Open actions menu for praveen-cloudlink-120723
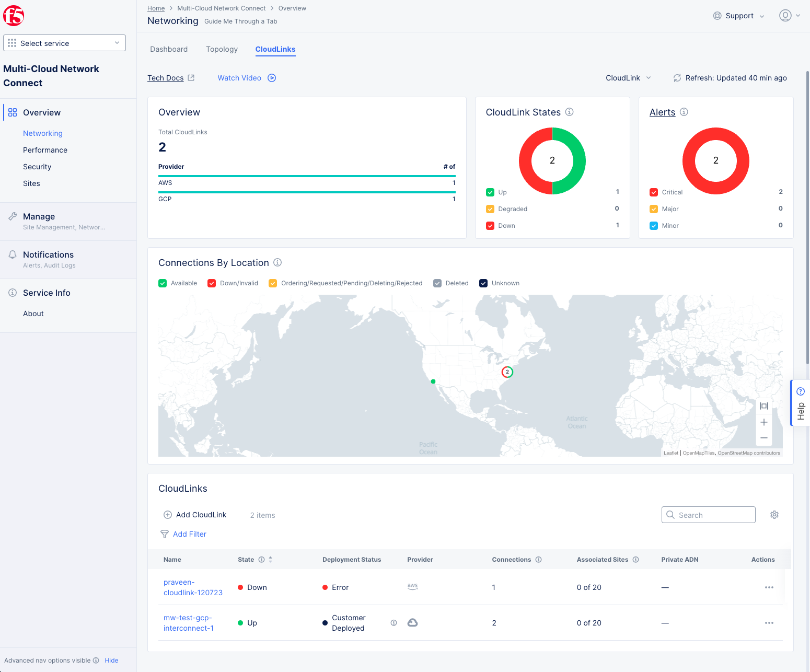Screen dimensions: 810x672 click(x=769, y=587)
